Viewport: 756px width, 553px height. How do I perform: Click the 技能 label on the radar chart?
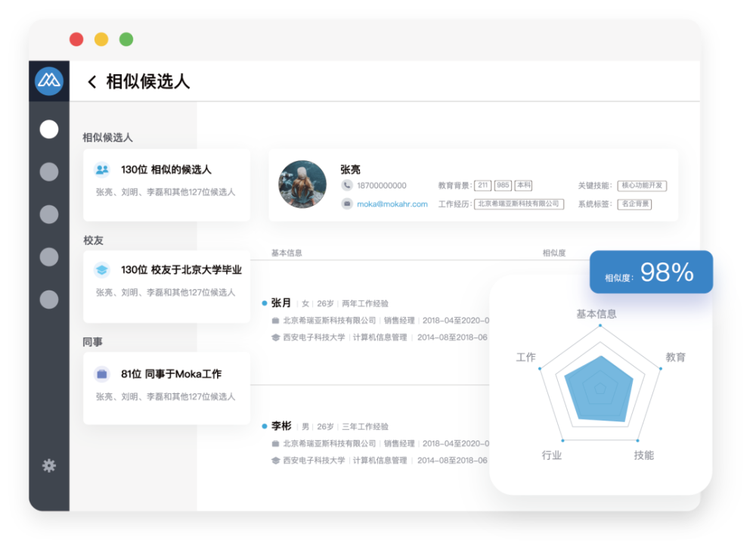tap(643, 455)
